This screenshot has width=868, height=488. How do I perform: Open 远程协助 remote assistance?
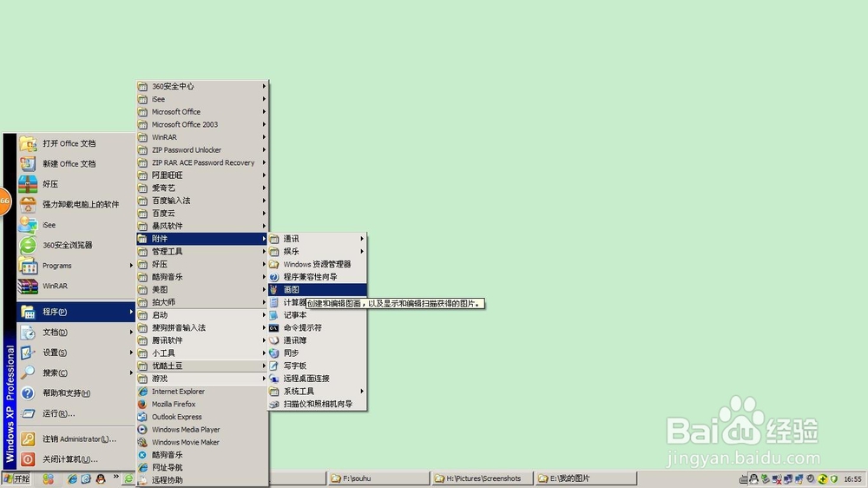pyautogui.click(x=202, y=481)
